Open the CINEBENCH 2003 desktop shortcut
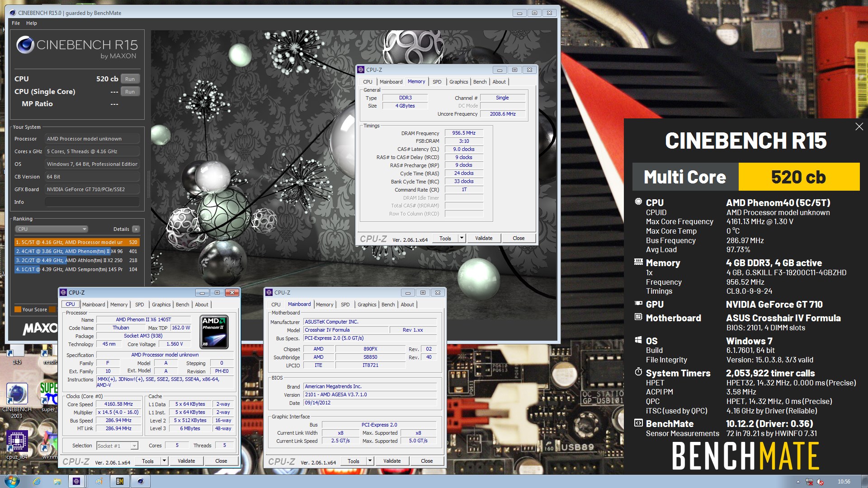Image resolution: width=868 pixels, height=488 pixels. (17, 400)
